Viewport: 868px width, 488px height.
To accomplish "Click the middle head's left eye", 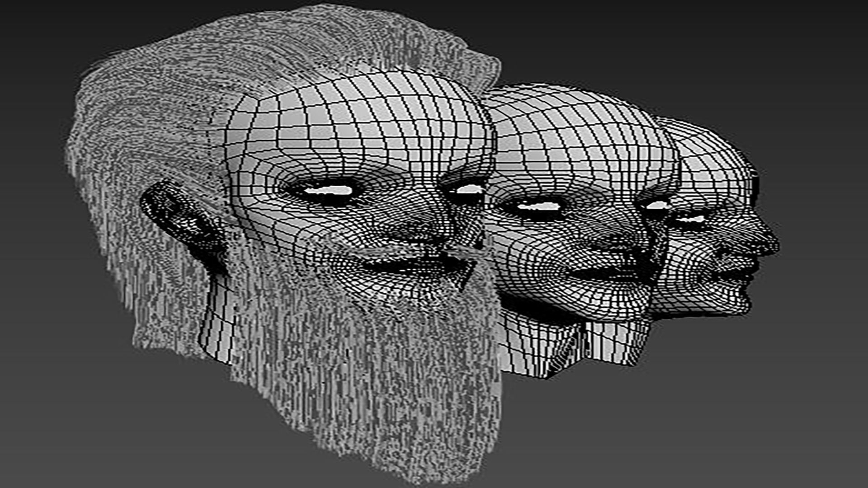I will coord(538,207).
